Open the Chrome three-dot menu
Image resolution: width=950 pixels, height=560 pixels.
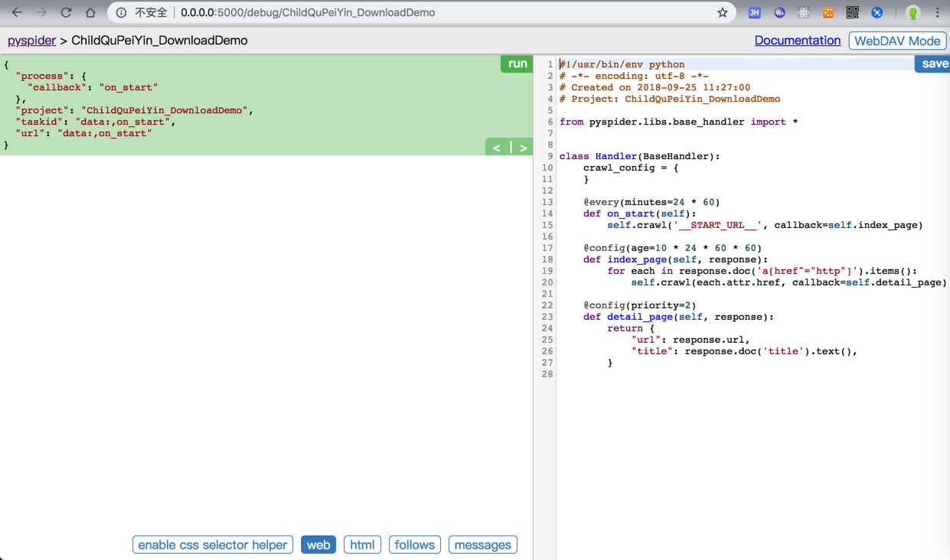[937, 12]
